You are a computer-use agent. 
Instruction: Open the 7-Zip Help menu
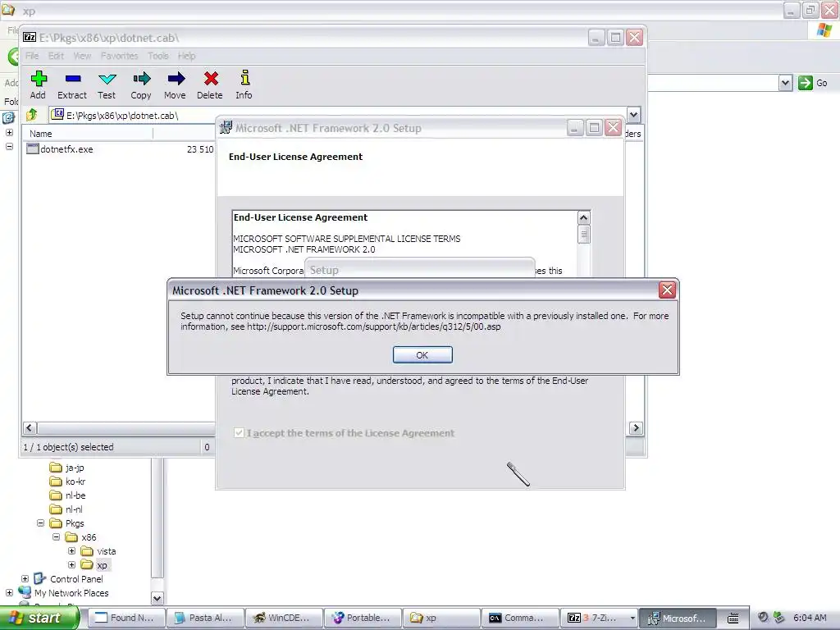point(186,56)
